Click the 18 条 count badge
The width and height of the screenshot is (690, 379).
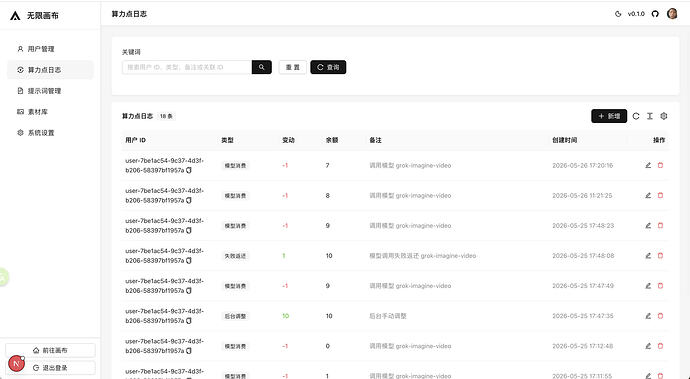[166, 116]
